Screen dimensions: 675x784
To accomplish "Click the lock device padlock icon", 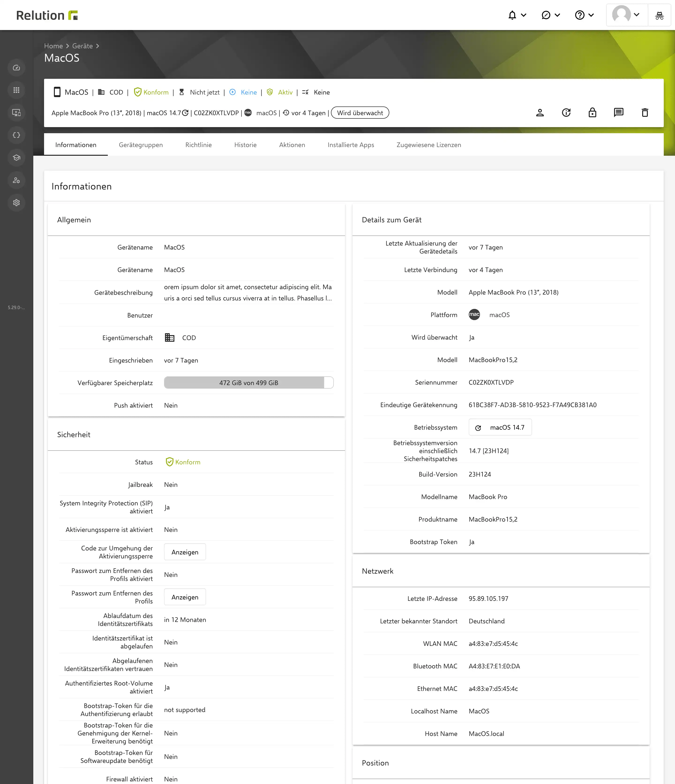I will 592,113.
